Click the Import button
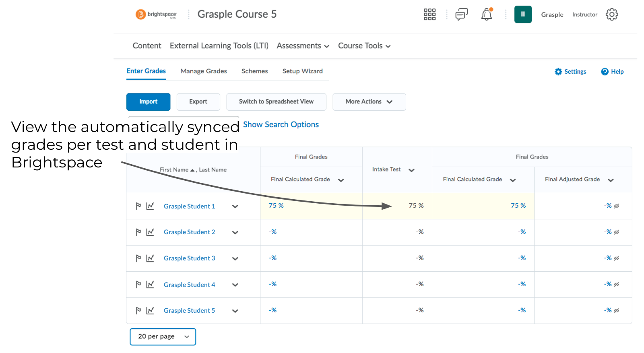 148,102
